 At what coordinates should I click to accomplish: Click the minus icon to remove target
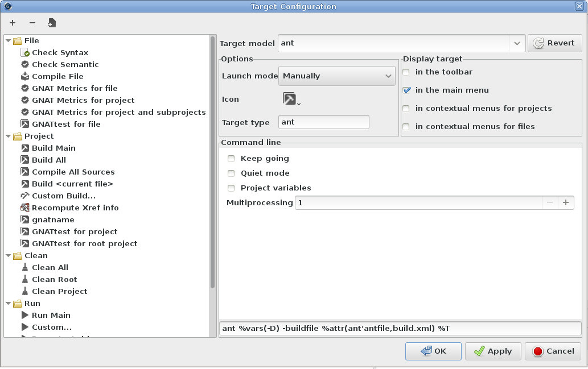click(x=32, y=23)
